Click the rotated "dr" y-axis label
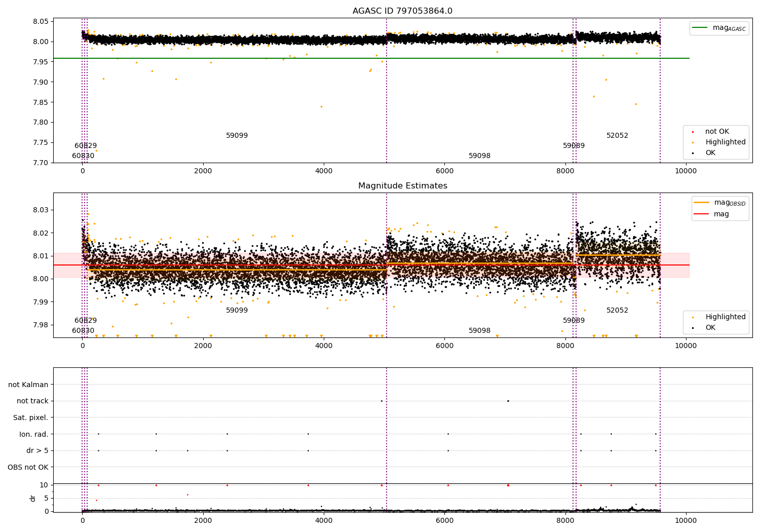This screenshot has width=760, height=532. click(33, 498)
